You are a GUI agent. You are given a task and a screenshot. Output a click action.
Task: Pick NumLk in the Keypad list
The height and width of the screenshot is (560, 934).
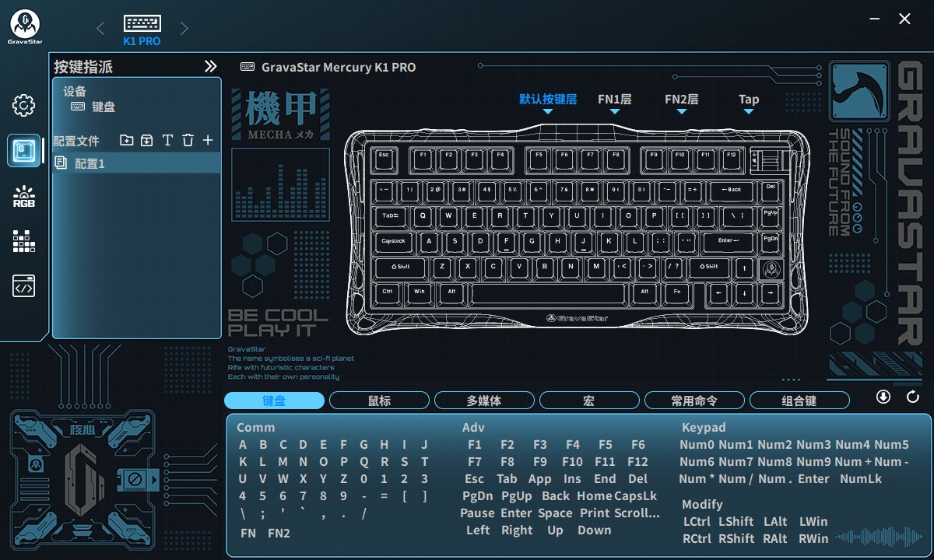861,479
